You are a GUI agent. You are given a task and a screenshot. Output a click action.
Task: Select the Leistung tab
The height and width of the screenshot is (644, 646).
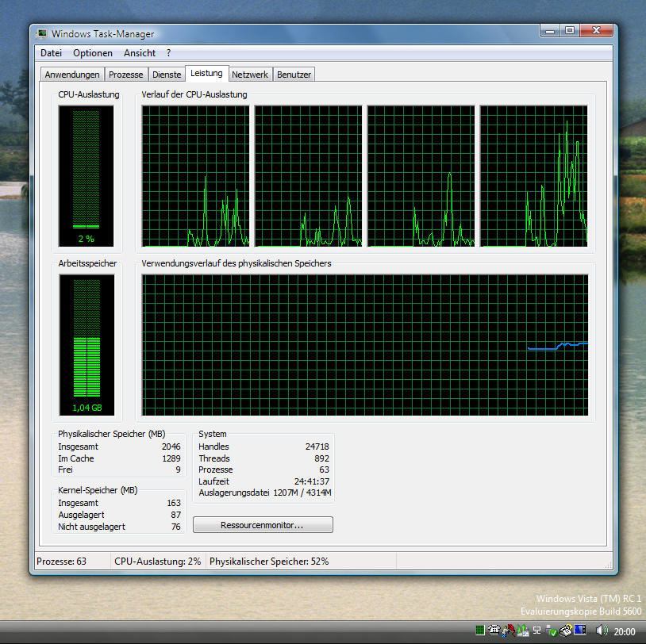[206, 73]
